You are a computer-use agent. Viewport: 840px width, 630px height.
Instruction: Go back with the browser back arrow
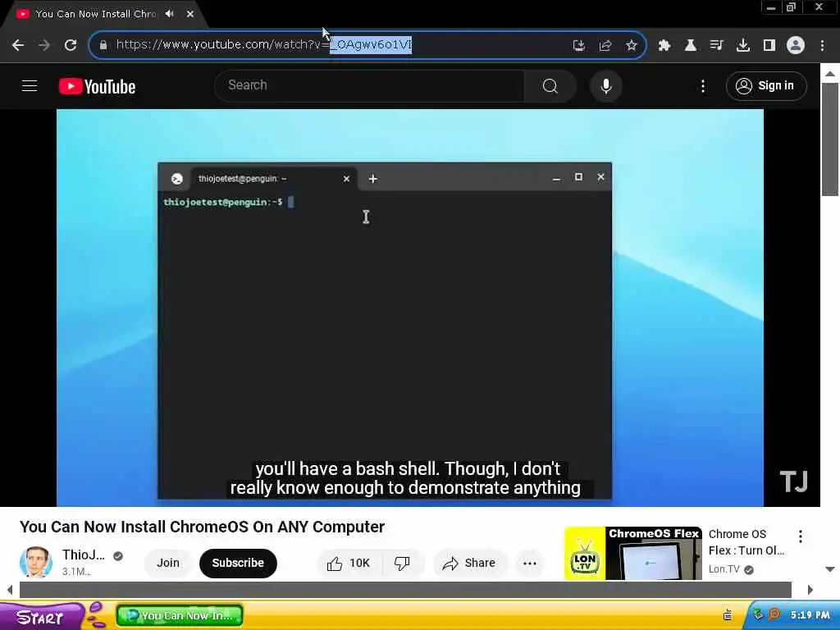(x=18, y=45)
